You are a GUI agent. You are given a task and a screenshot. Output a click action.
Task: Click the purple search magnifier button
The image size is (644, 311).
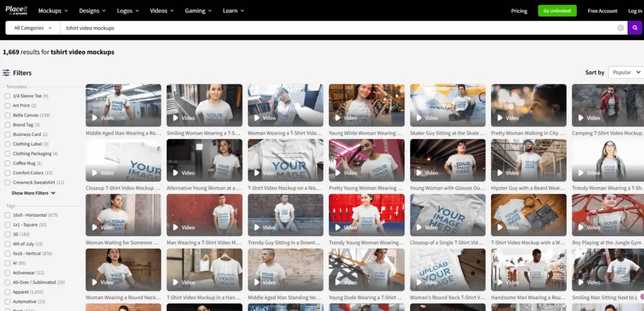coord(635,28)
